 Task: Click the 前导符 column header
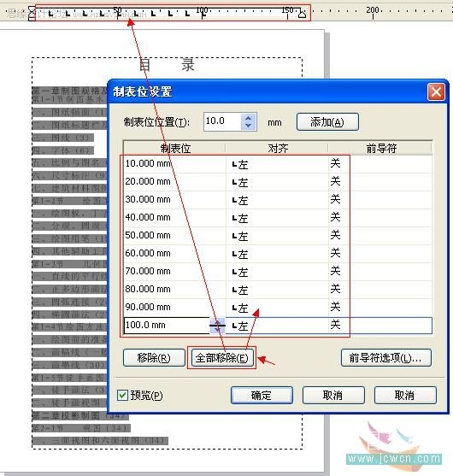[x=379, y=149]
